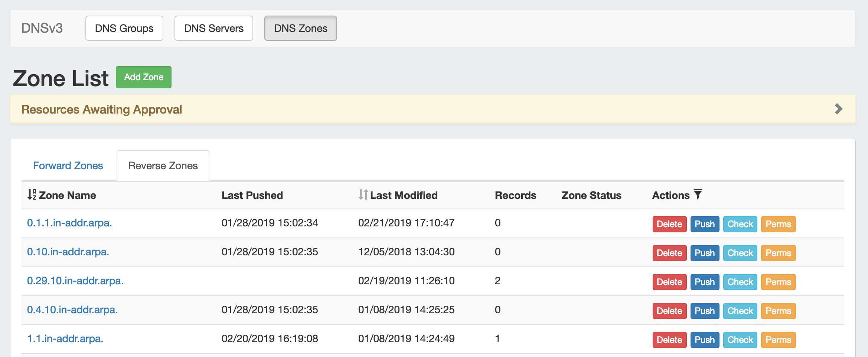Go to the DNS Servers section
The height and width of the screenshot is (357, 868).
(213, 28)
